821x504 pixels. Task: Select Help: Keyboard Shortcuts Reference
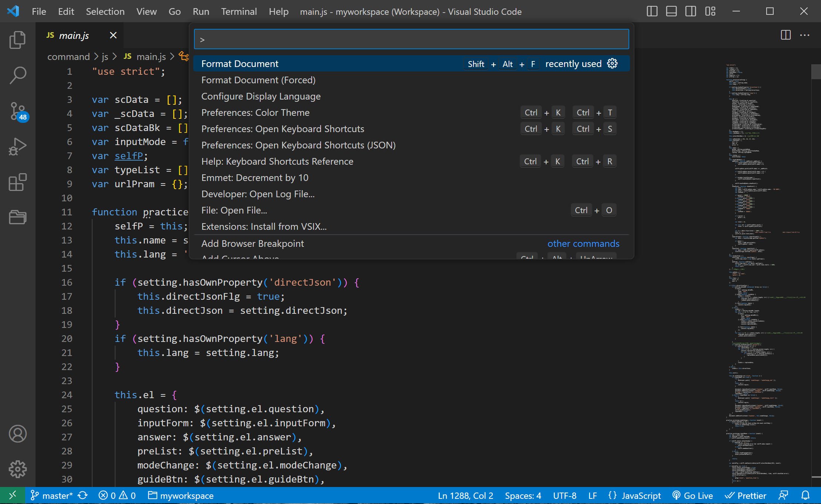click(411, 161)
